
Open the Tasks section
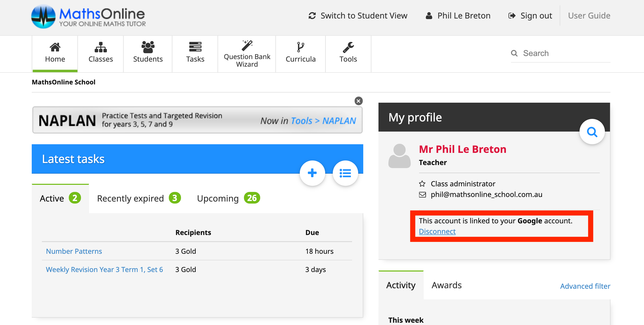click(x=195, y=53)
